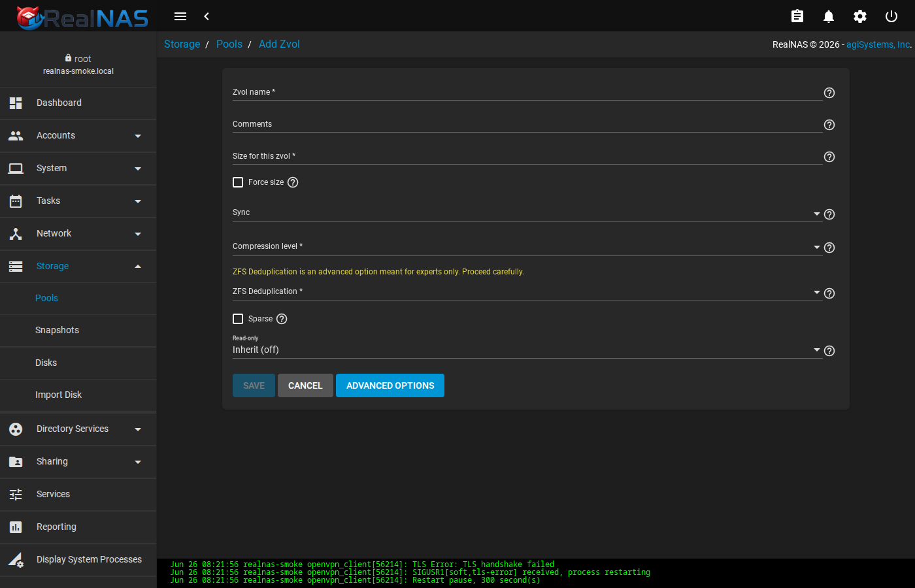
Task: Focus the Size for this zvol field
Action: tap(527, 156)
